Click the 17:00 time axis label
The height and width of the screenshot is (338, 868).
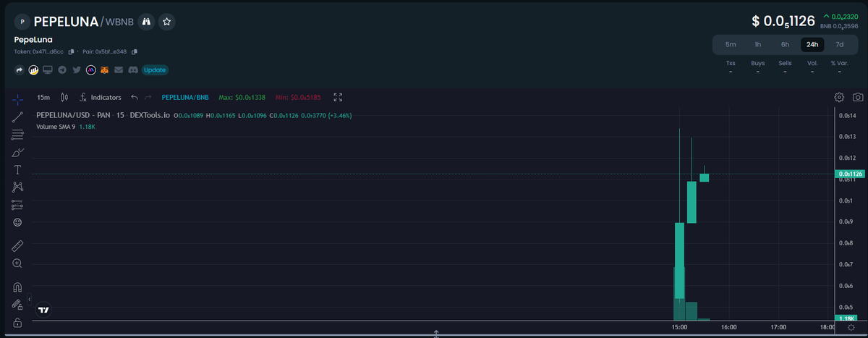point(778,327)
